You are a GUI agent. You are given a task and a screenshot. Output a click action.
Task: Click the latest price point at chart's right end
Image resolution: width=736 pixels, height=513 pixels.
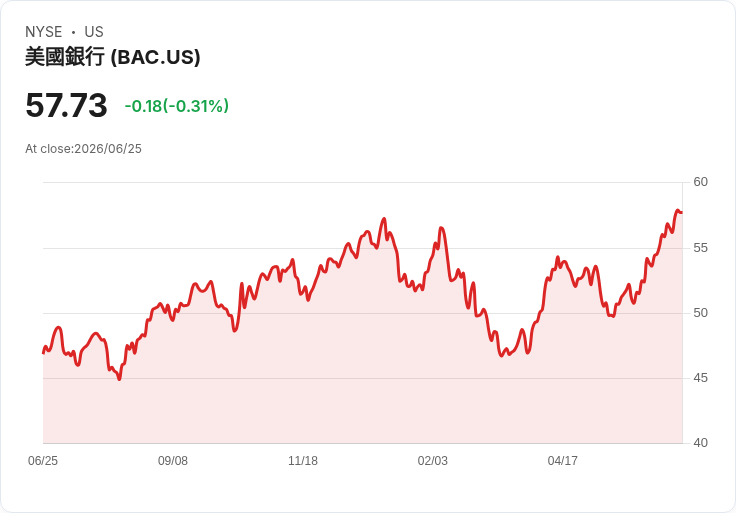coord(682,213)
